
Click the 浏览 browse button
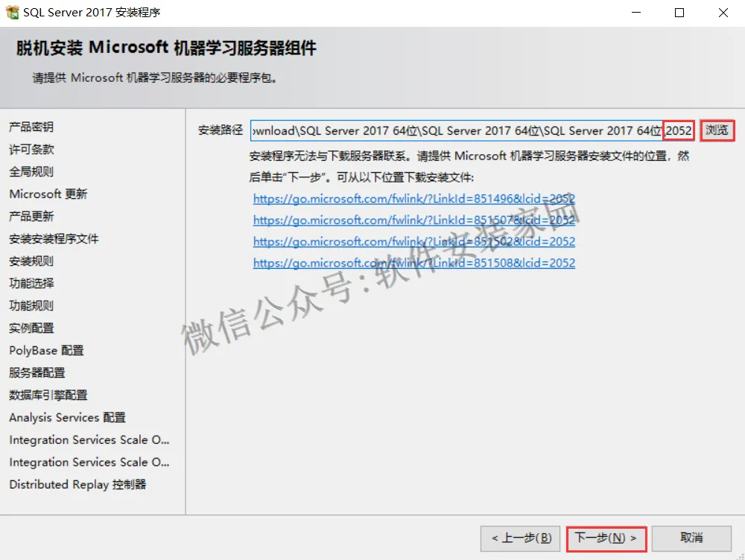[717, 130]
